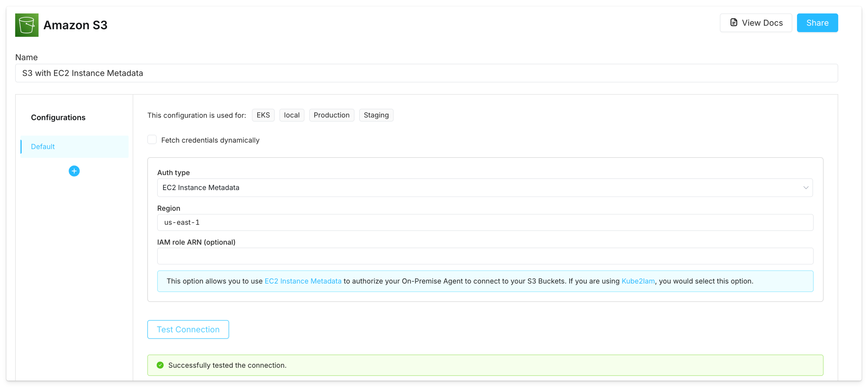
Task: Click the blue plus icon to add configuration
Action: (74, 171)
